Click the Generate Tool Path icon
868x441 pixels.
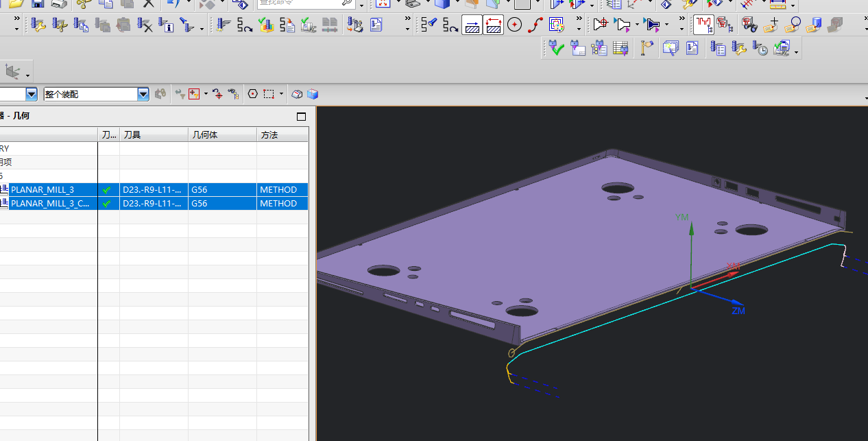(x=224, y=25)
